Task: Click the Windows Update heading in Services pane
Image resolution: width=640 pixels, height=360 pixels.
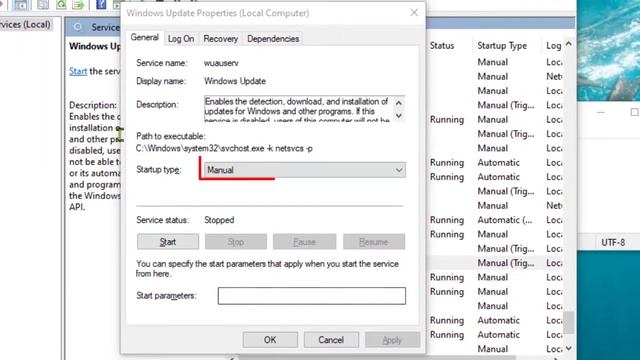Action: point(95,46)
